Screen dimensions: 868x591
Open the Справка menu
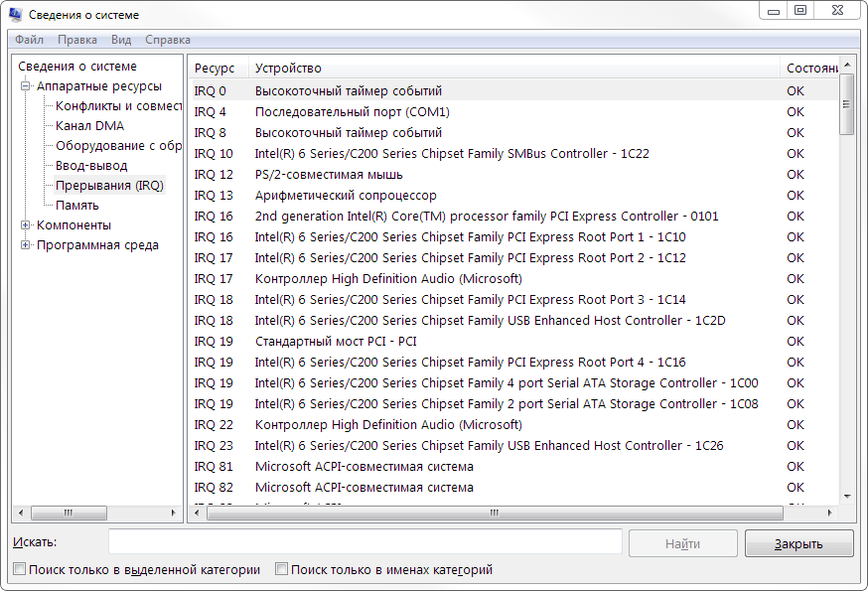168,40
